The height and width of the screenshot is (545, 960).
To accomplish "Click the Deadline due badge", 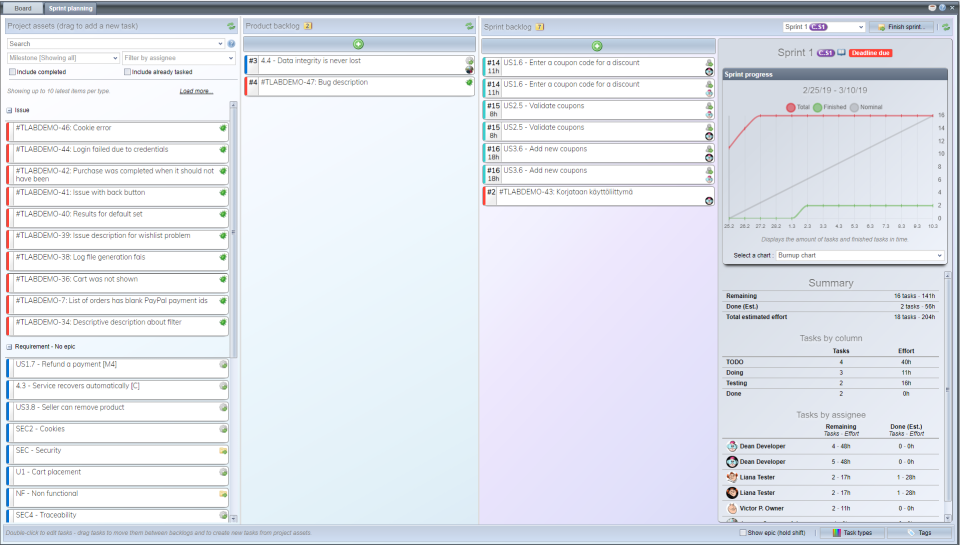I will click(870, 53).
